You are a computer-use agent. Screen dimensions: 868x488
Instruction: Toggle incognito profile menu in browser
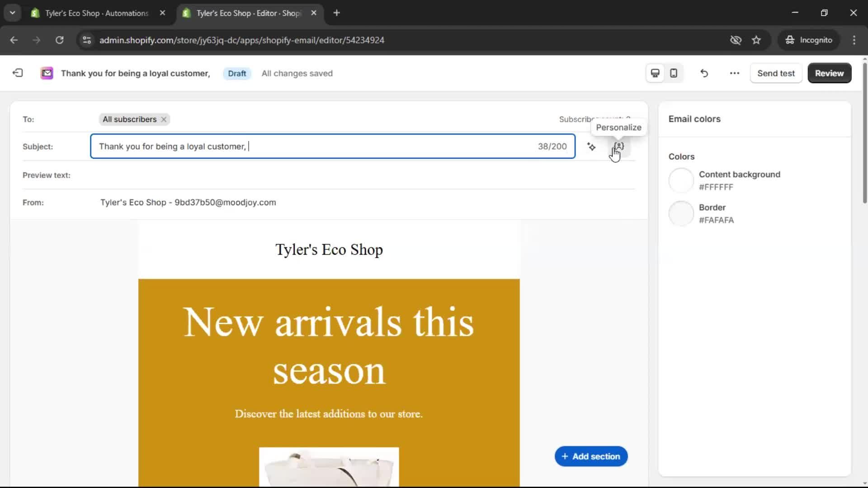[809, 40]
